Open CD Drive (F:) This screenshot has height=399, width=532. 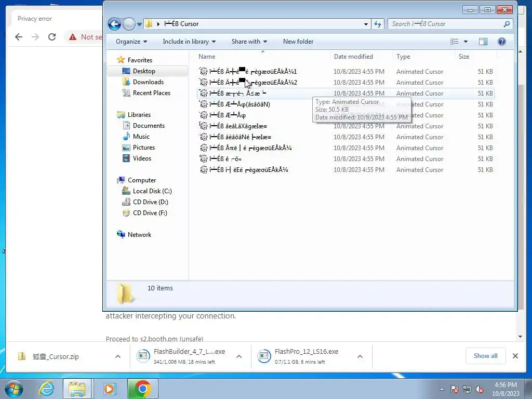(150, 212)
